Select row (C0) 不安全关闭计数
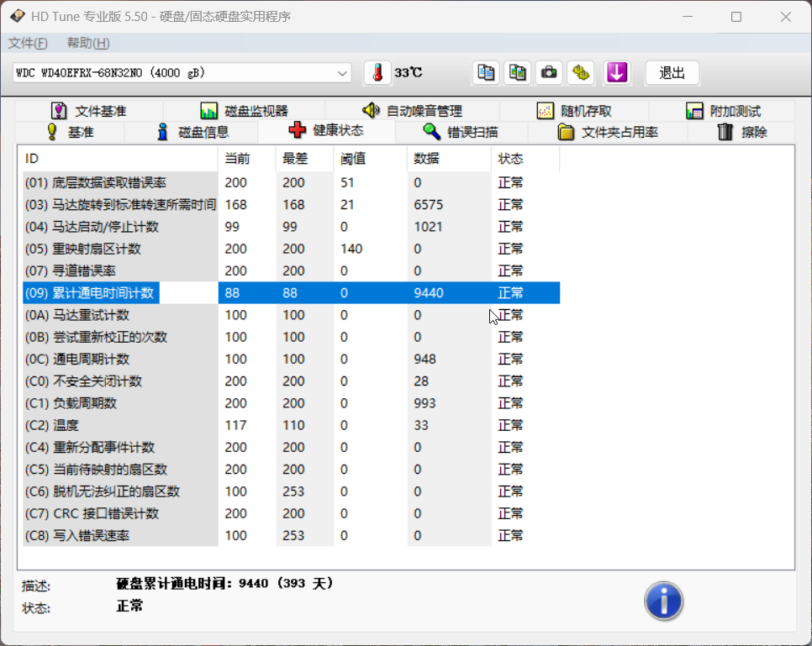Viewport: 812px width, 646px height. tap(292, 381)
